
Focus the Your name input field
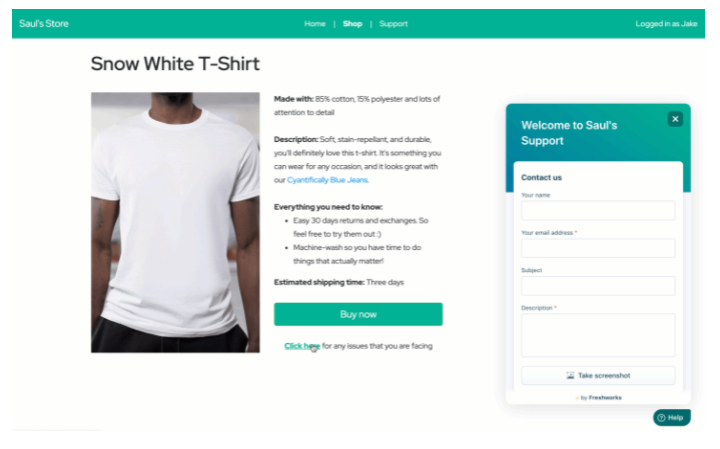pyautogui.click(x=598, y=210)
